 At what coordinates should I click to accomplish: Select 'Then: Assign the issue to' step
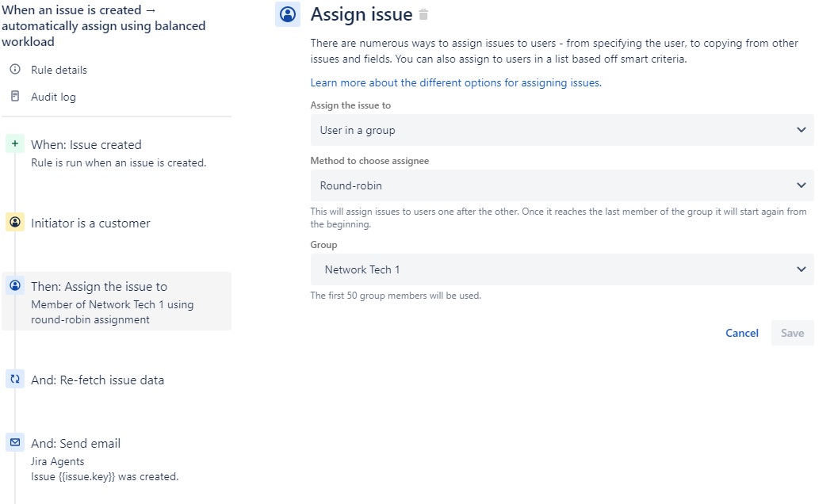click(117, 301)
